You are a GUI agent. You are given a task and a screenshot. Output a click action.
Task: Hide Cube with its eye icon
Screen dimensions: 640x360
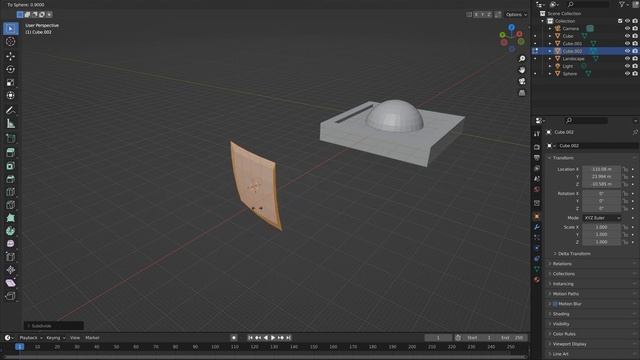tap(627, 36)
